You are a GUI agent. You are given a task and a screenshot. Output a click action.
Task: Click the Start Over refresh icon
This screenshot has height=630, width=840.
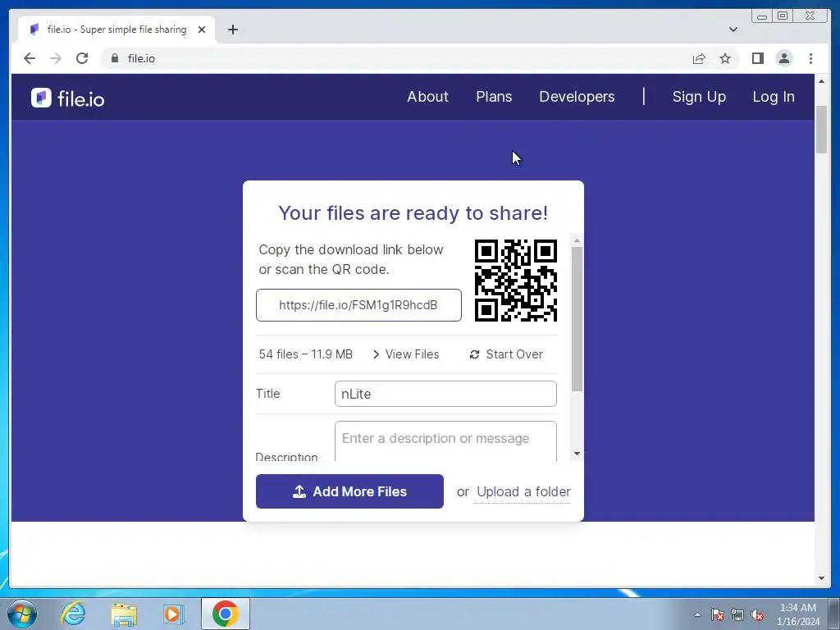click(474, 354)
